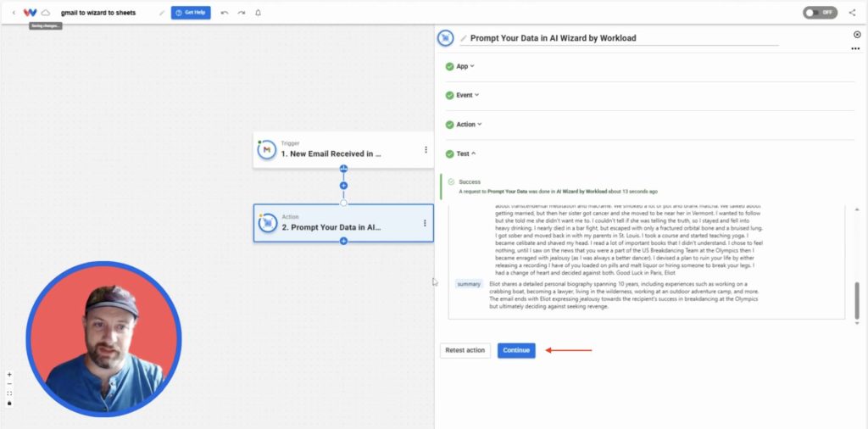This screenshot has height=429, width=868.
Task: Zoom out on the canvas
Action: pos(9,384)
